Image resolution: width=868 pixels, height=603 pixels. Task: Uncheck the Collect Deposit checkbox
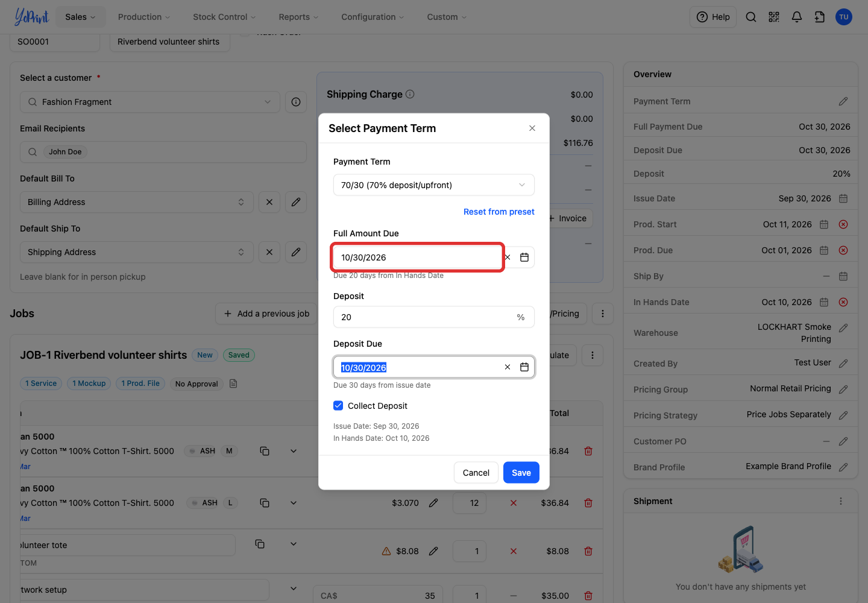[338, 406]
